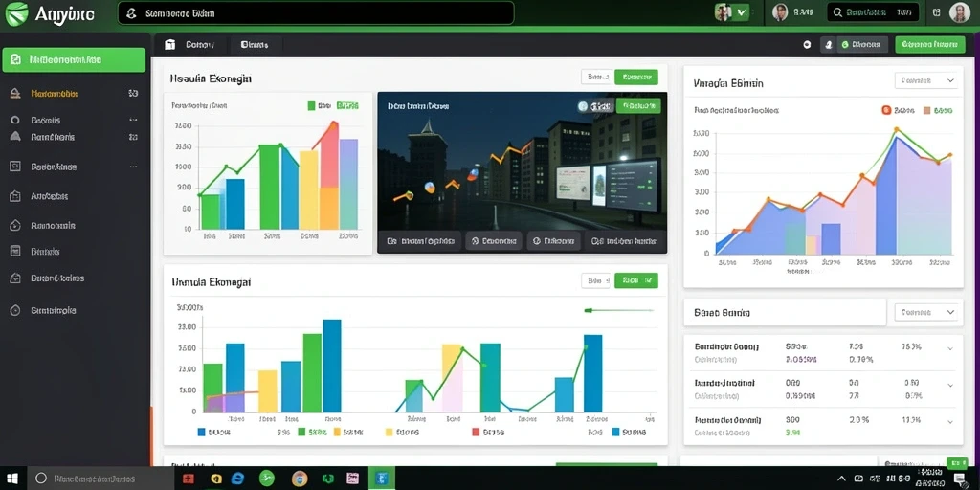Click the second button below the night city image

494,240
